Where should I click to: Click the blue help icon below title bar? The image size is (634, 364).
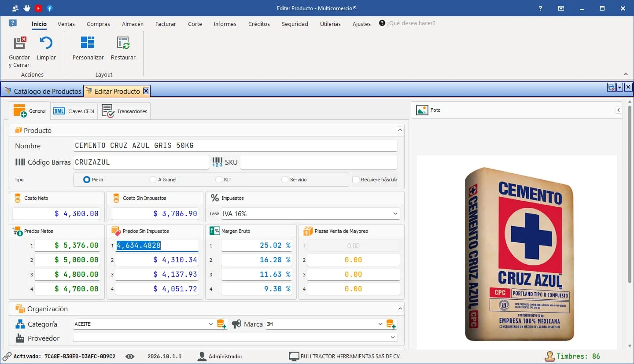[13, 23]
